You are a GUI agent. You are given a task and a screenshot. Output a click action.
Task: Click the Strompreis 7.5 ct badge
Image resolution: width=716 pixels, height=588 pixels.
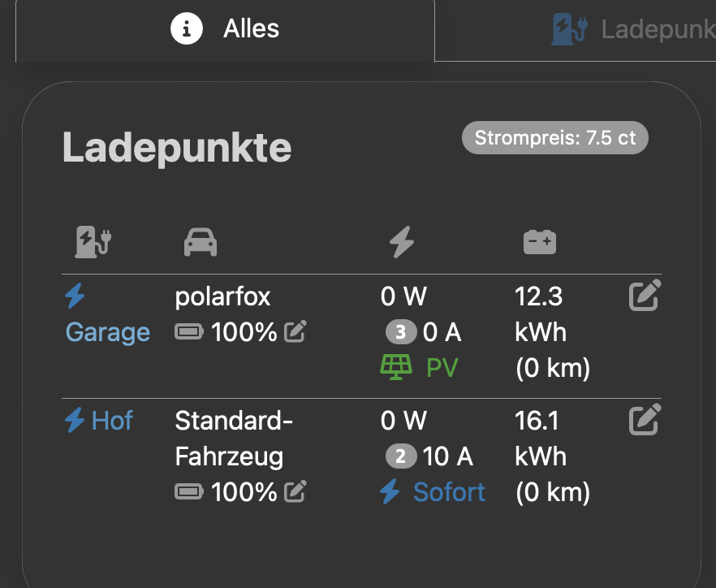pyautogui.click(x=555, y=138)
